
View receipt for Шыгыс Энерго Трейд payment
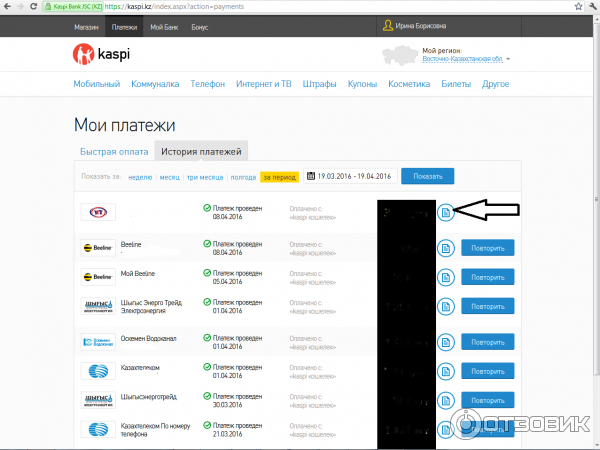coord(445,306)
